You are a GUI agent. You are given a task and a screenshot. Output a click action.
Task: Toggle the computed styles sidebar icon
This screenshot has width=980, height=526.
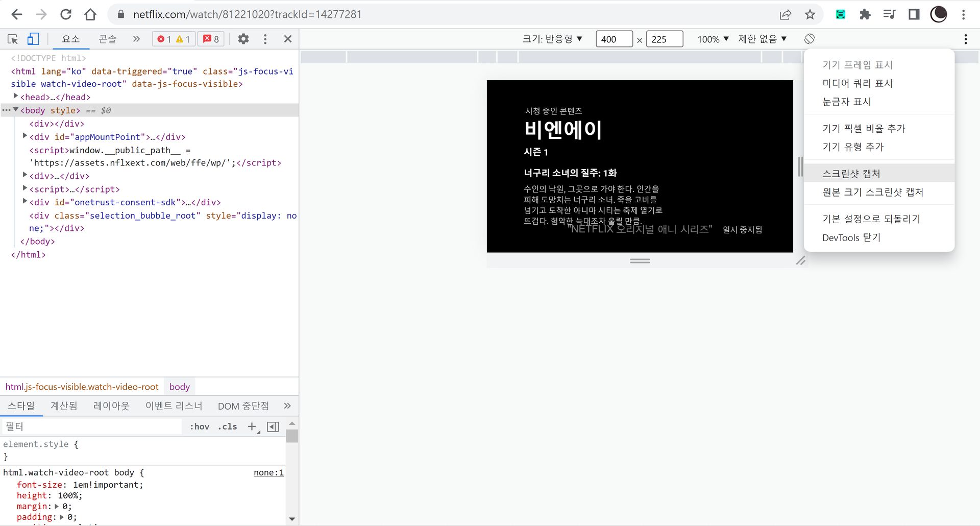[x=273, y=426]
